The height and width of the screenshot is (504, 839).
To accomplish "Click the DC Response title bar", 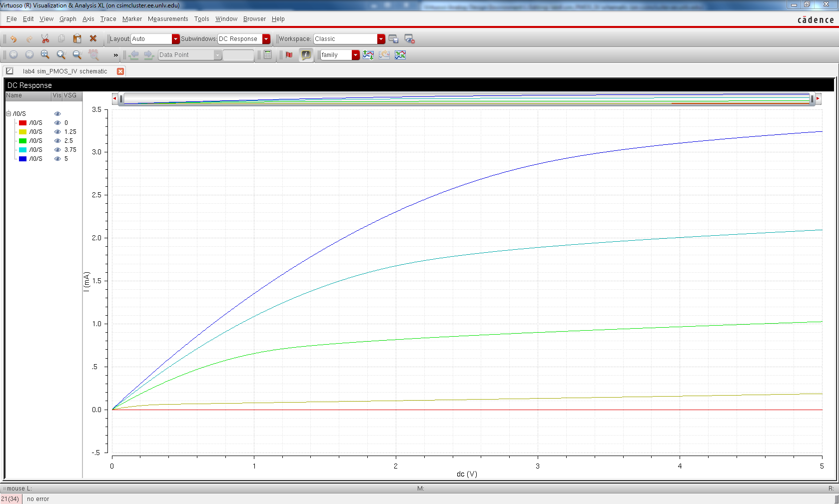I will coord(419,85).
